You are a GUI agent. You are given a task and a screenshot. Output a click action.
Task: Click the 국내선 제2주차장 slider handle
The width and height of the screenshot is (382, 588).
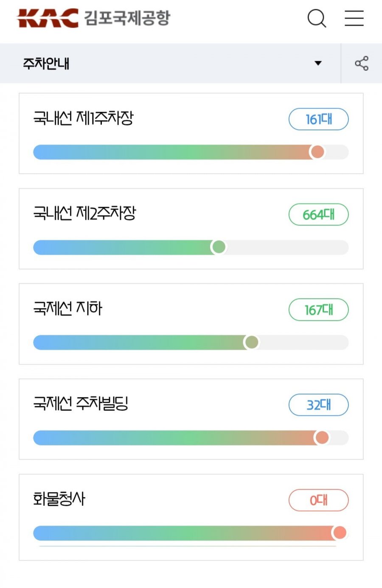[219, 247]
